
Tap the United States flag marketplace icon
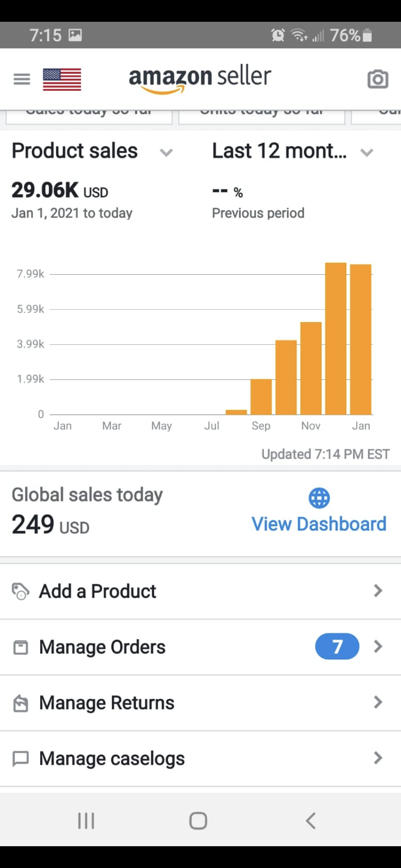click(x=62, y=79)
